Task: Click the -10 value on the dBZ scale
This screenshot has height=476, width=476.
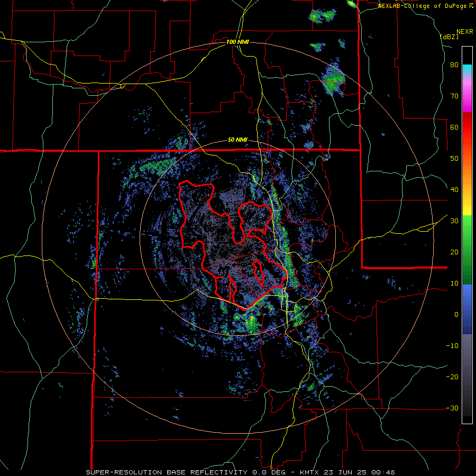Action: pos(452,346)
